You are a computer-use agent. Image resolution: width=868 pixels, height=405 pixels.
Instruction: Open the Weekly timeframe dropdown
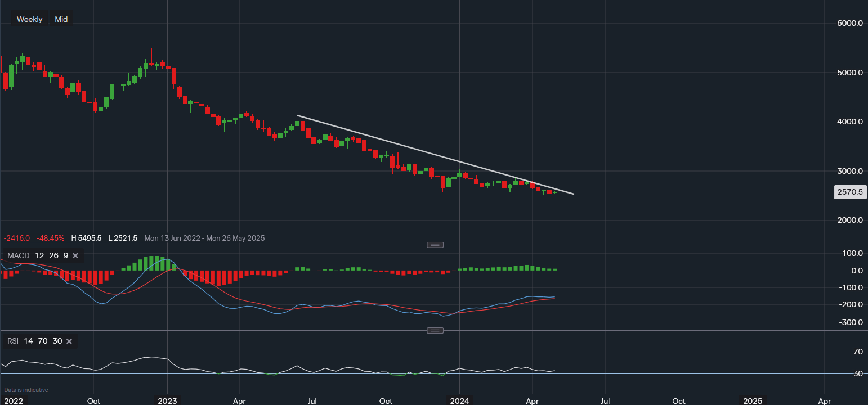(29, 19)
